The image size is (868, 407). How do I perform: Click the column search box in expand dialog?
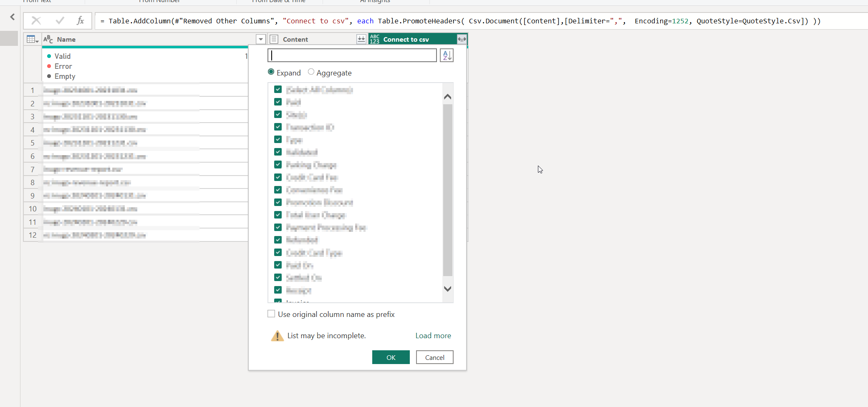(352, 55)
